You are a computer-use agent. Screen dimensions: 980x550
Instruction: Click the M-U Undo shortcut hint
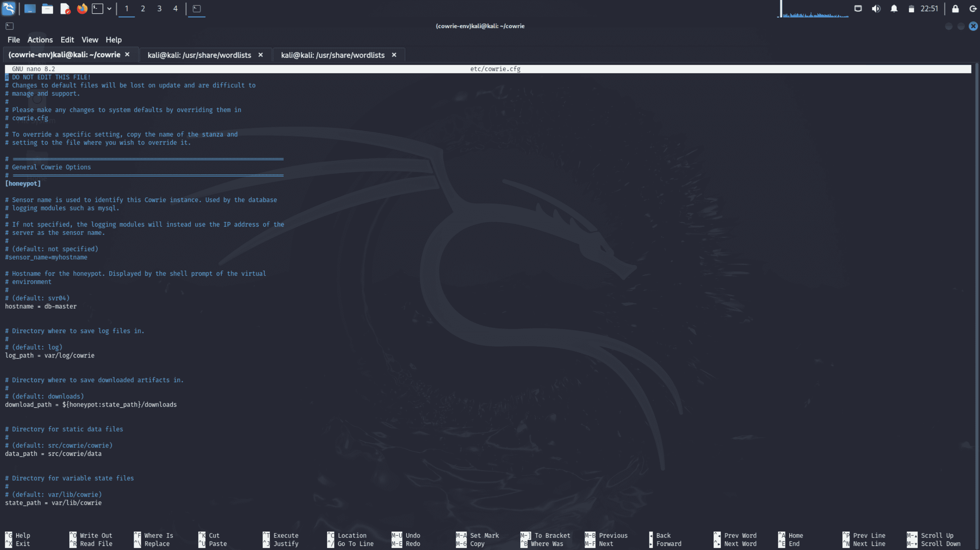[x=406, y=536]
